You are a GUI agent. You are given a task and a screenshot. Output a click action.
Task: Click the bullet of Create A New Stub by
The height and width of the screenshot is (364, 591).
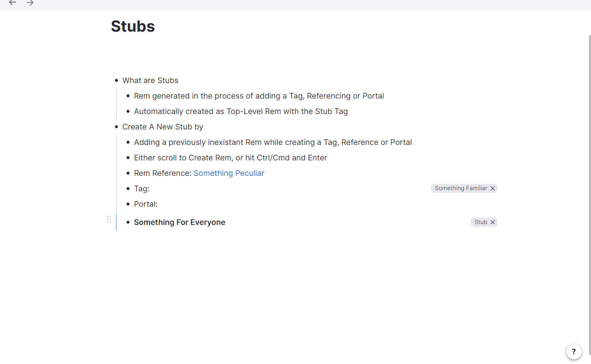(x=116, y=127)
